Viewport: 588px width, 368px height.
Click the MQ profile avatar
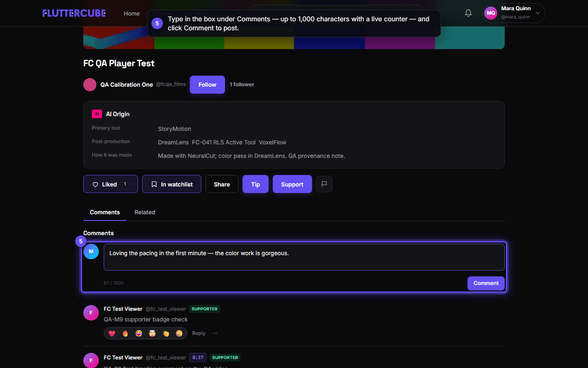(x=491, y=13)
